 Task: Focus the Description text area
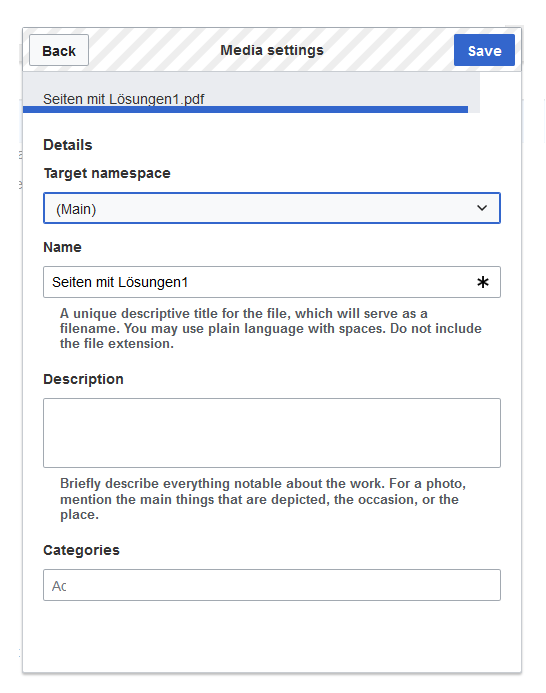tap(272, 433)
